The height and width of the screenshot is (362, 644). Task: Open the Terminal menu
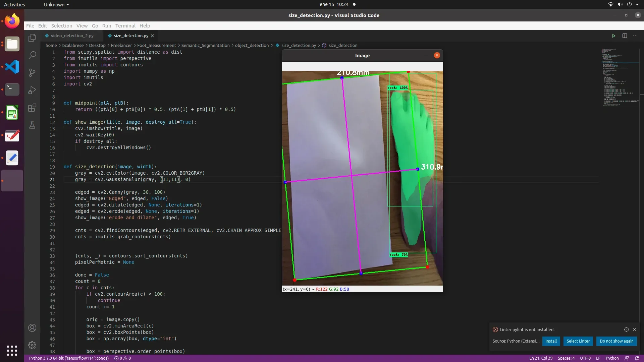(125, 26)
